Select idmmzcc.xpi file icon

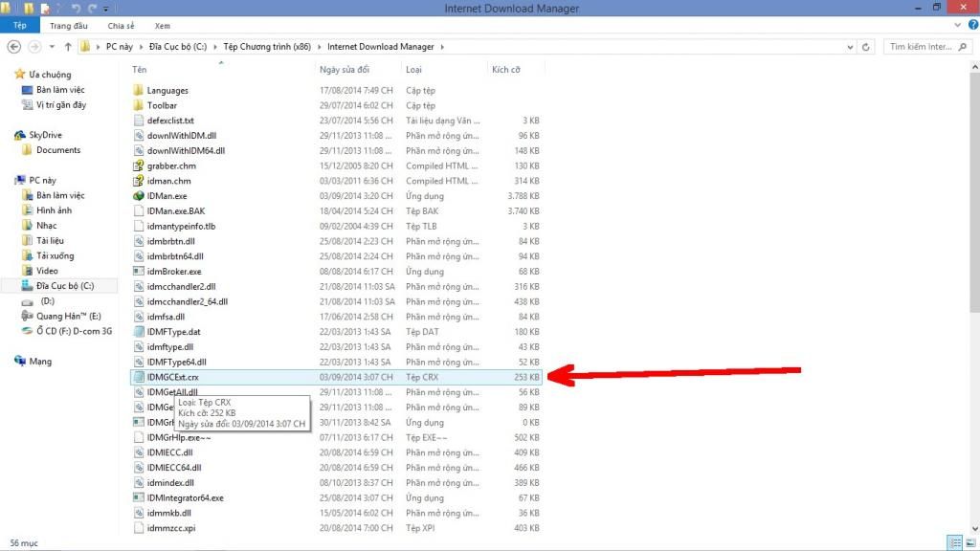click(139, 528)
